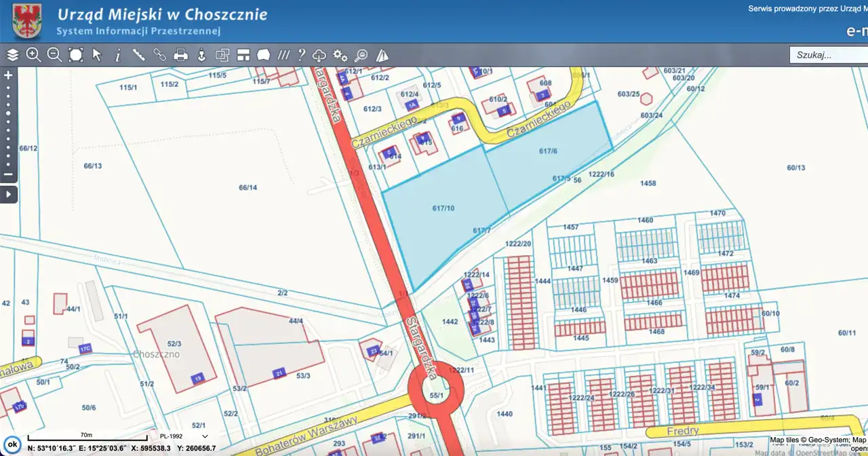Select the distance measuring ruler tool

click(x=138, y=55)
